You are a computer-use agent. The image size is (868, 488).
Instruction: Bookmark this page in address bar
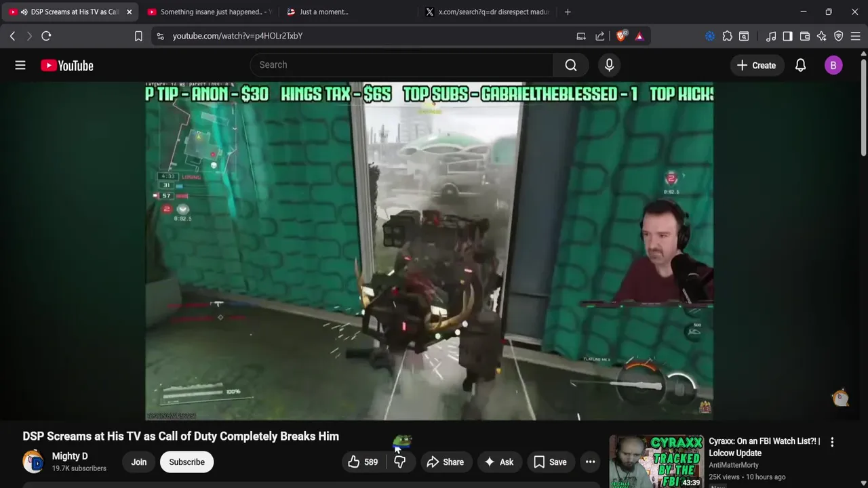click(138, 36)
